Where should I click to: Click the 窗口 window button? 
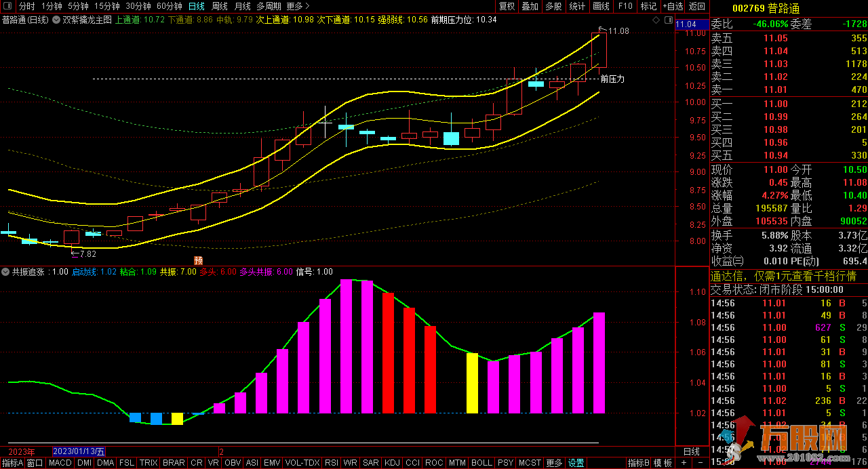[35, 463]
